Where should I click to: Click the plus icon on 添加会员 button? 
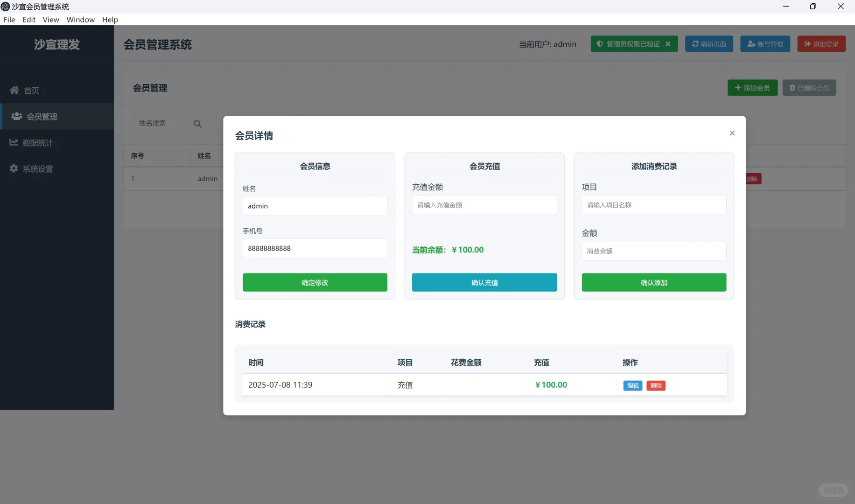point(738,88)
